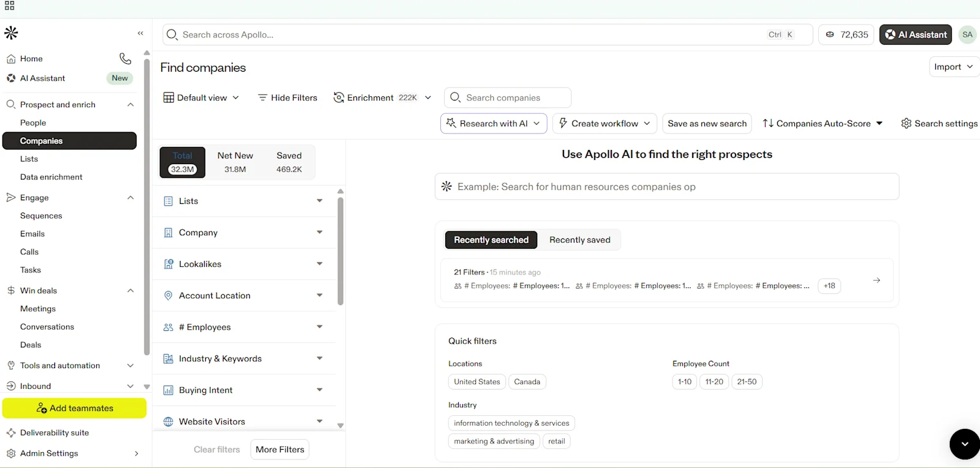The width and height of the screenshot is (980, 468).
Task: Open People in the sidebar
Action: click(33, 123)
